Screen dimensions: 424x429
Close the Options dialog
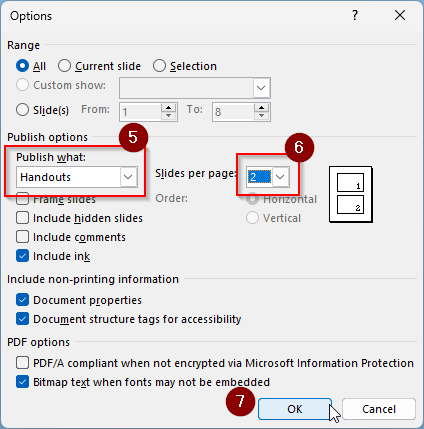click(400, 15)
